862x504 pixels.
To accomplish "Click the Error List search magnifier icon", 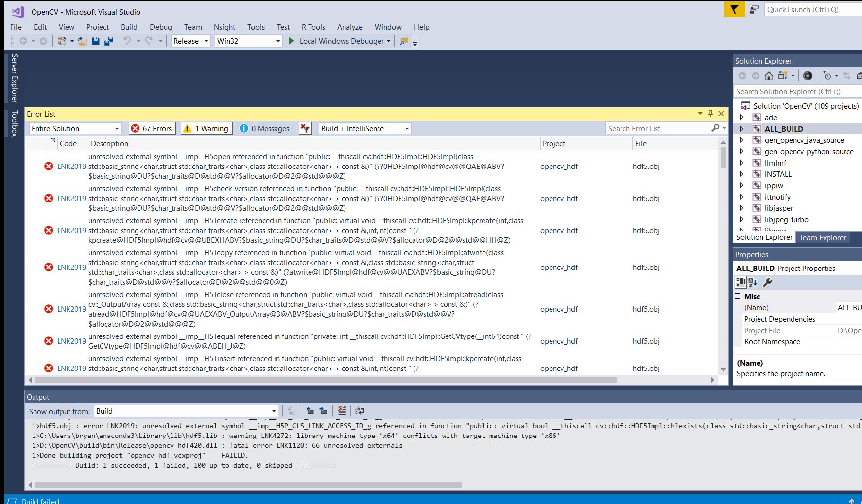I will tap(715, 128).
